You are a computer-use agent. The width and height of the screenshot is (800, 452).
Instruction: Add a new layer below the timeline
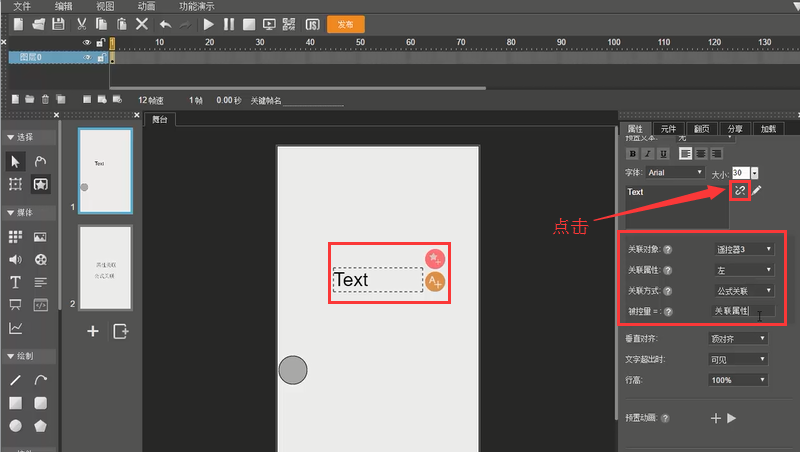pyautogui.click(x=15, y=99)
